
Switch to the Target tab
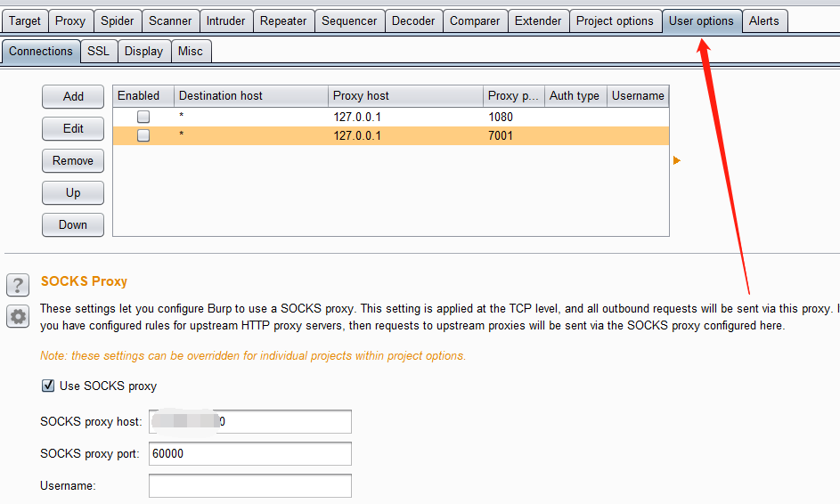point(25,20)
